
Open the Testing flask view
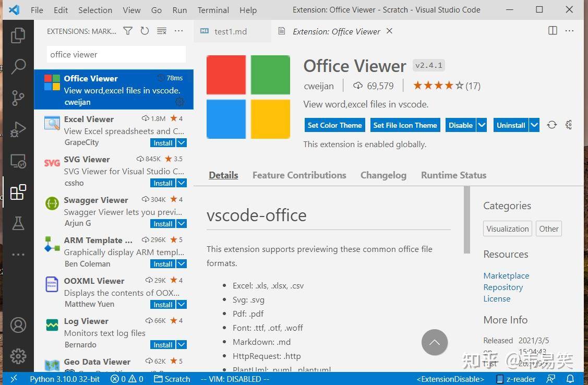click(x=18, y=223)
